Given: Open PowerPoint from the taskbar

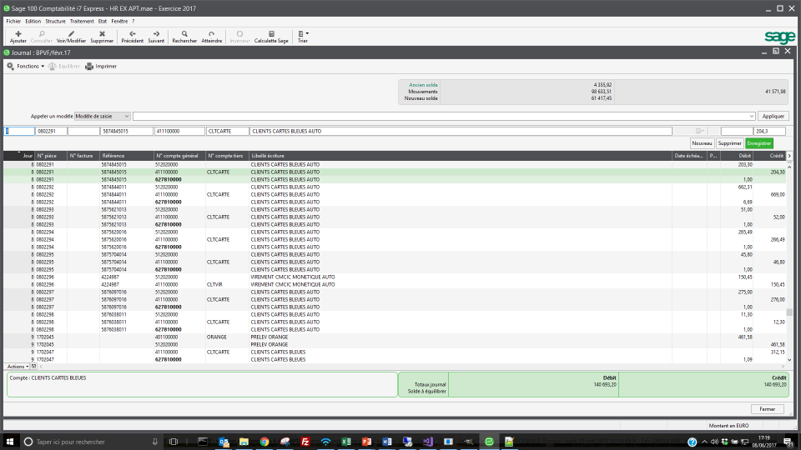Looking at the screenshot, I should click(366, 441).
